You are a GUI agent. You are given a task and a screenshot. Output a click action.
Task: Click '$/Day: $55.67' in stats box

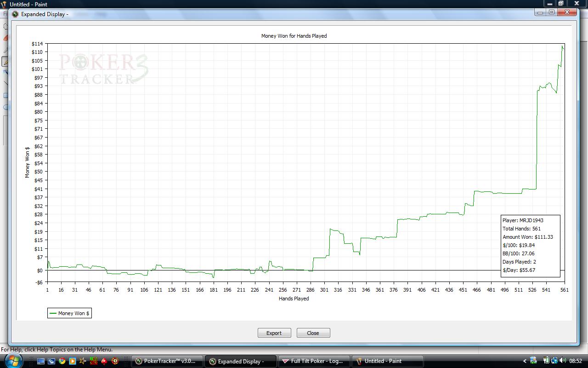tap(519, 270)
